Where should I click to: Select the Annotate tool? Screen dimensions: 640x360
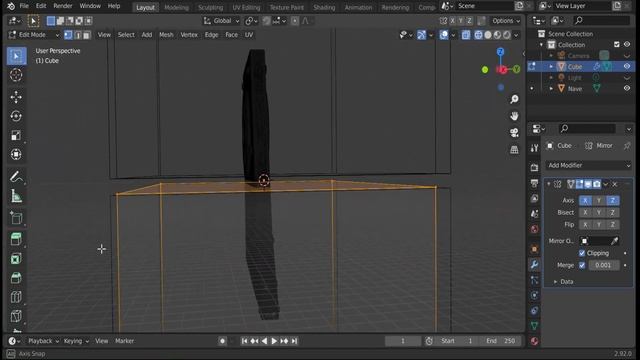point(16,177)
